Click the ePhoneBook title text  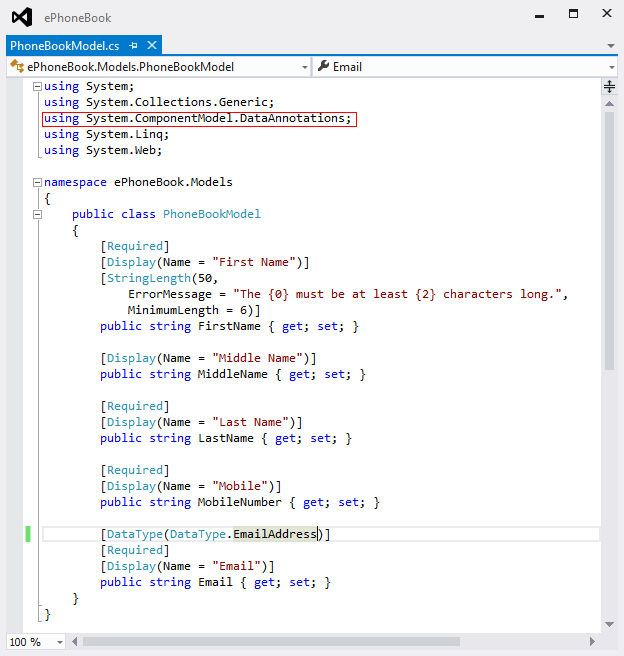78,18
